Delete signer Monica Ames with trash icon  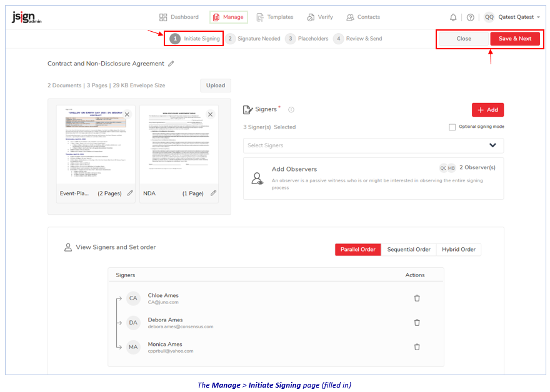[417, 347]
